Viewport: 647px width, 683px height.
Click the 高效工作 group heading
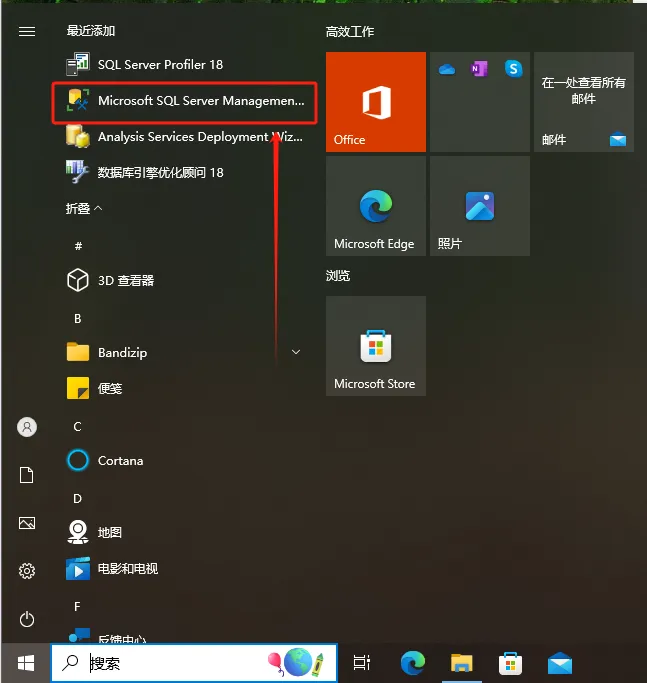pyautogui.click(x=350, y=32)
